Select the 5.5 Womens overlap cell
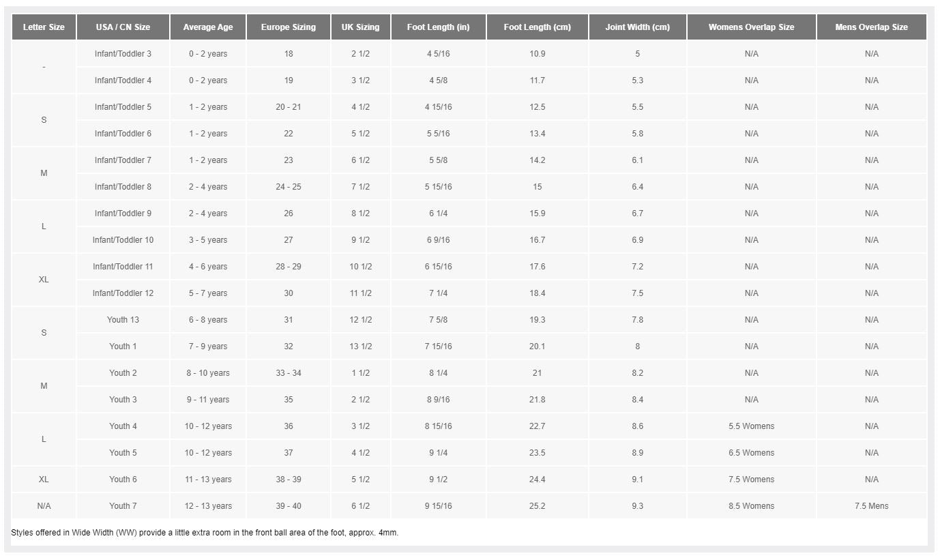The image size is (940, 560). (751, 426)
